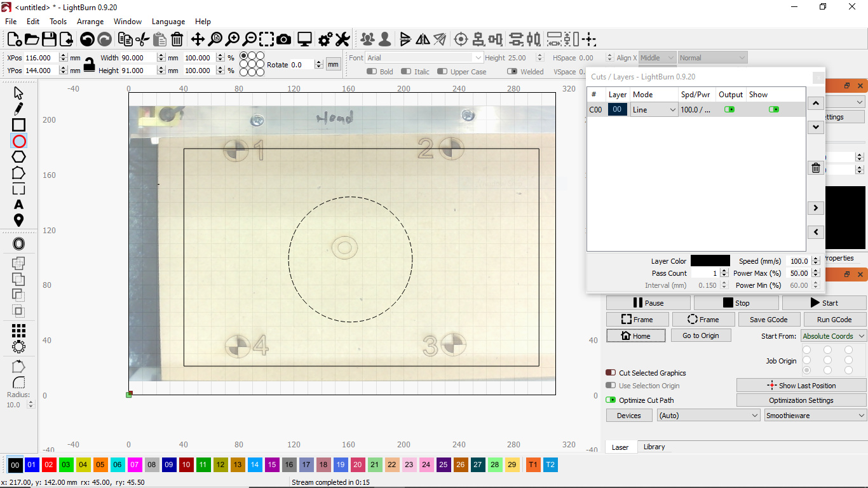The width and height of the screenshot is (868, 488).
Task: Click the Camera capture icon
Action: click(x=284, y=39)
